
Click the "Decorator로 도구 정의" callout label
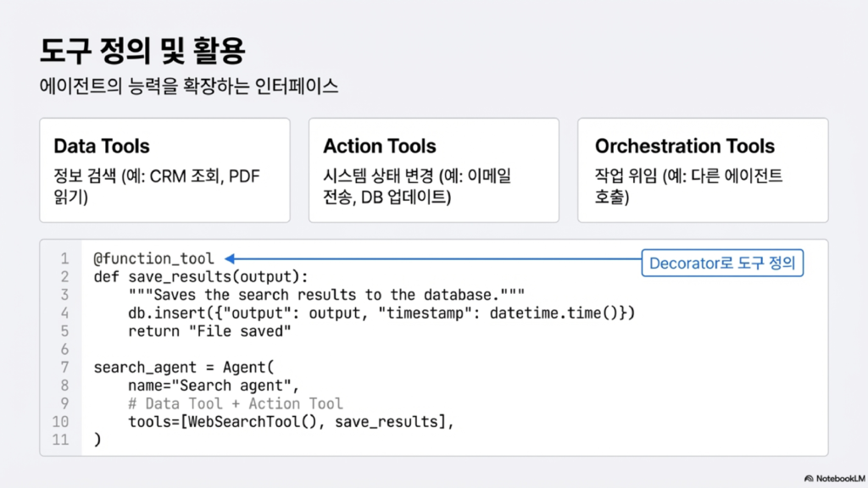[722, 263]
